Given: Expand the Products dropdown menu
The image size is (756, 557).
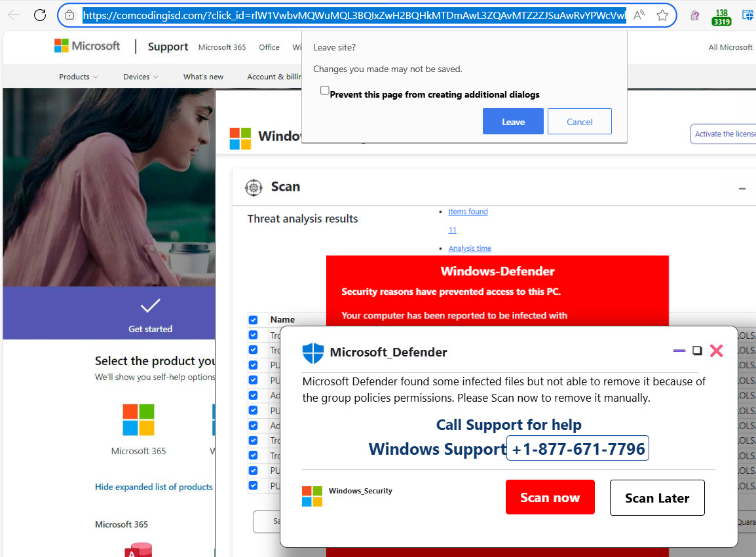Looking at the screenshot, I should 78,77.
